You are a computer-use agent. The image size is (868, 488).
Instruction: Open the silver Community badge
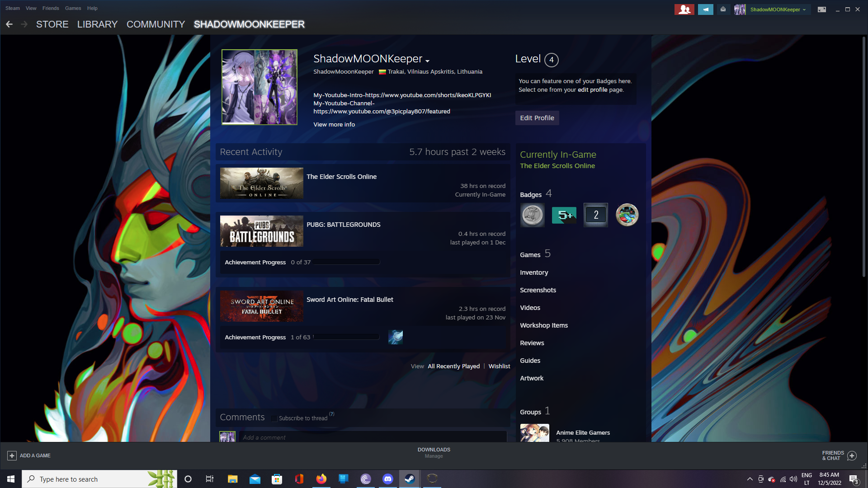pos(533,215)
